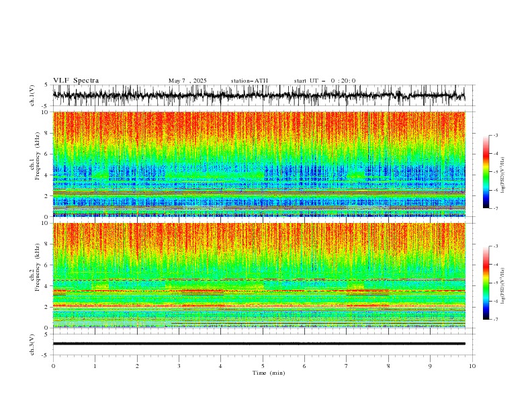This screenshot has width=532, height=411.
Task: Click the '6' kHz tick on ch.2 axis
Action: [x=47, y=265]
